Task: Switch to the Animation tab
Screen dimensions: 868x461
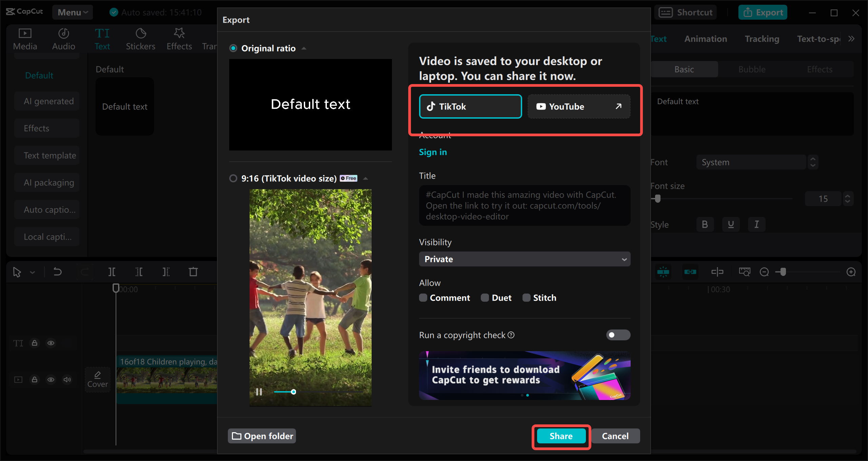Action: 705,39
